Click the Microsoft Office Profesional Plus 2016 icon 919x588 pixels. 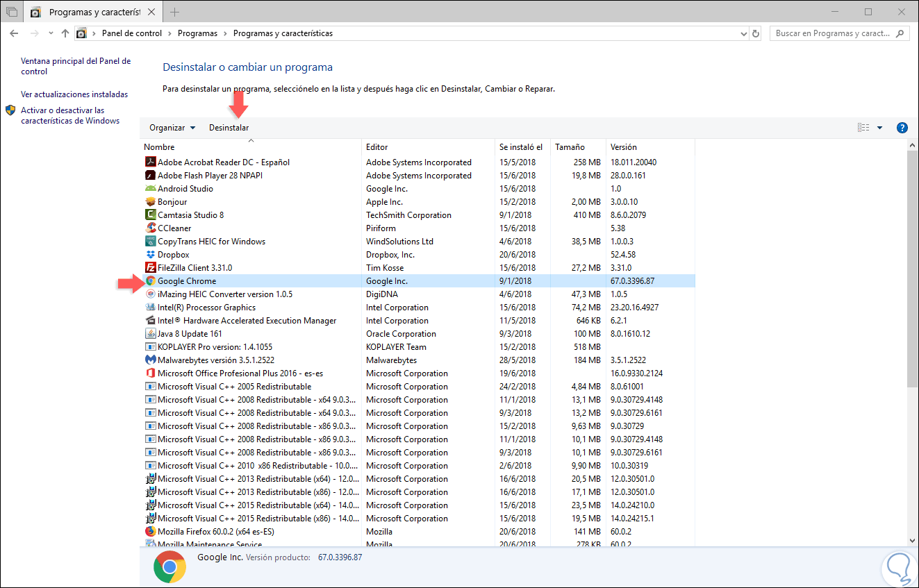click(x=151, y=373)
